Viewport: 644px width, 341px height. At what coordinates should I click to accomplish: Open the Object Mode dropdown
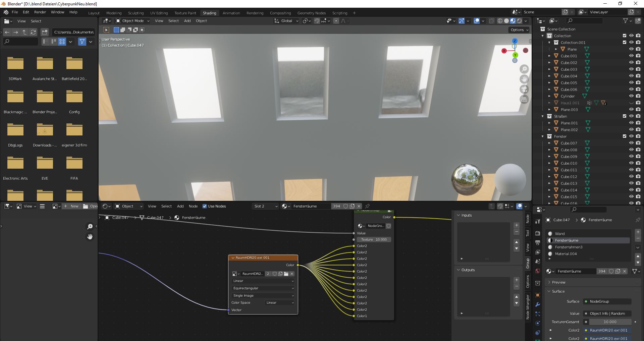point(132,20)
